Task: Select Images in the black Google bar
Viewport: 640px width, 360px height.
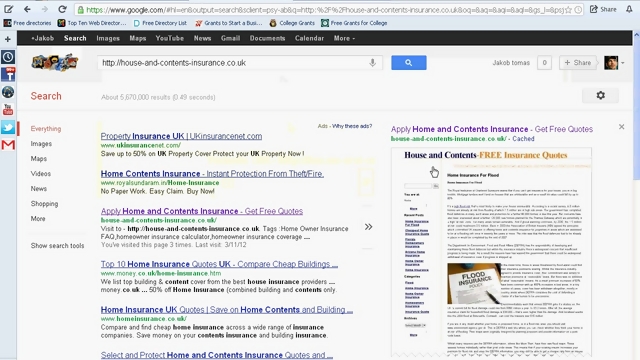Action: (108, 38)
